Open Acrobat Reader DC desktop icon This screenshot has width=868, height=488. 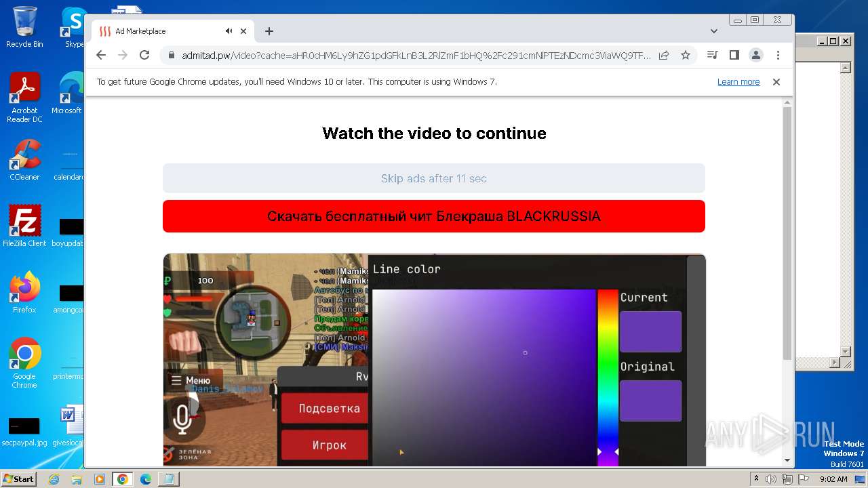pyautogui.click(x=24, y=98)
